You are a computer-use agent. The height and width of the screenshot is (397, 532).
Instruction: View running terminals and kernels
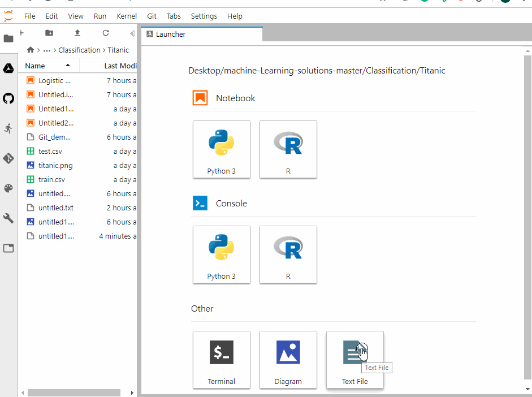point(8,128)
